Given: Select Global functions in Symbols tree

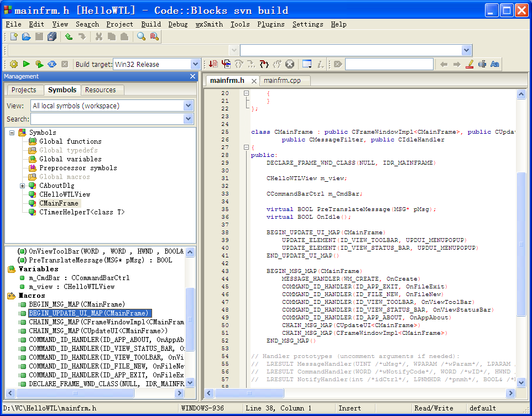Looking at the screenshot, I should click(x=70, y=141).
